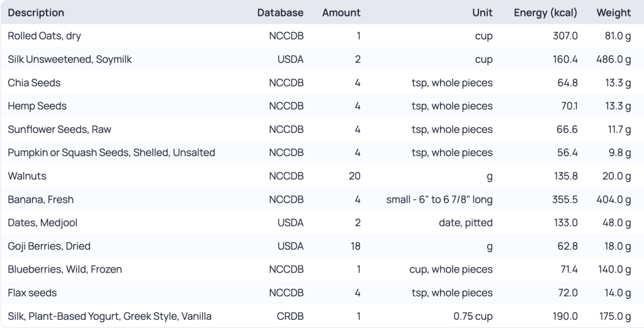Click Banana unit 'small - 6" to 6 7/8" long'

tap(439, 200)
